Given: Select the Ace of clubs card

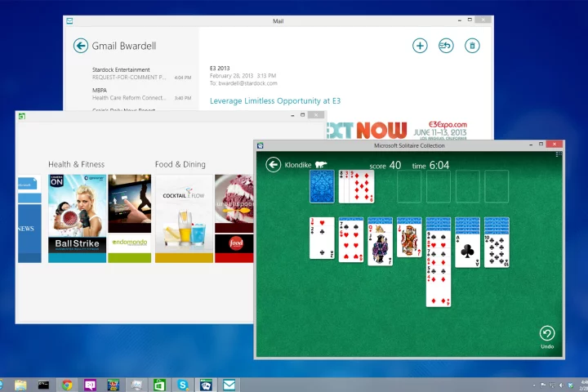Looking at the screenshot, I should 467,251.
